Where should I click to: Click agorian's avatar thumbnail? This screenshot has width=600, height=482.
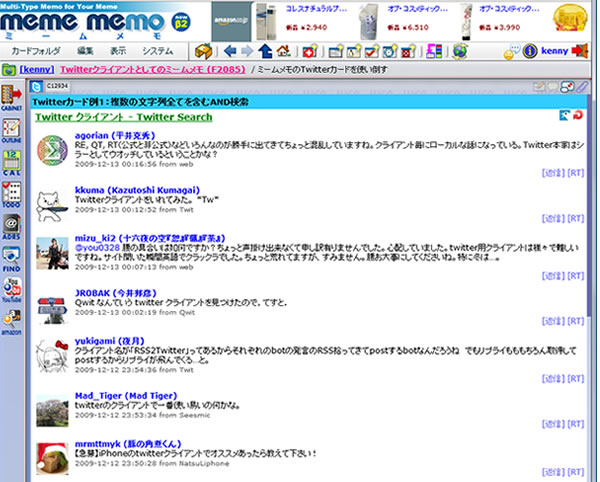(x=52, y=150)
